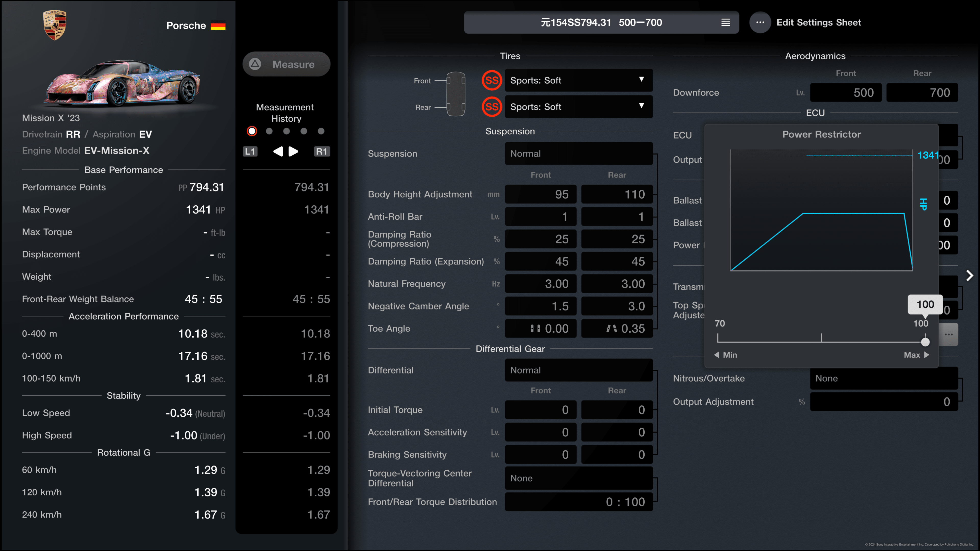Edit front compression damping ratio 25
Image resolution: width=980 pixels, height=551 pixels.
coord(541,239)
